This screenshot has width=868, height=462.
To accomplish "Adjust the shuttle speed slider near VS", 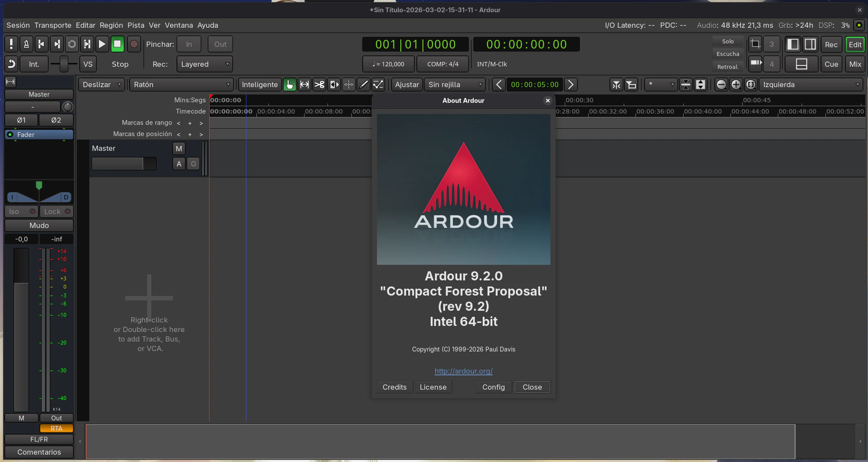I will [63, 64].
